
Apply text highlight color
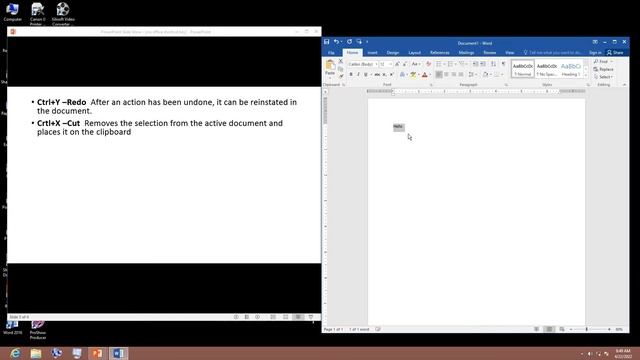click(x=413, y=75)
